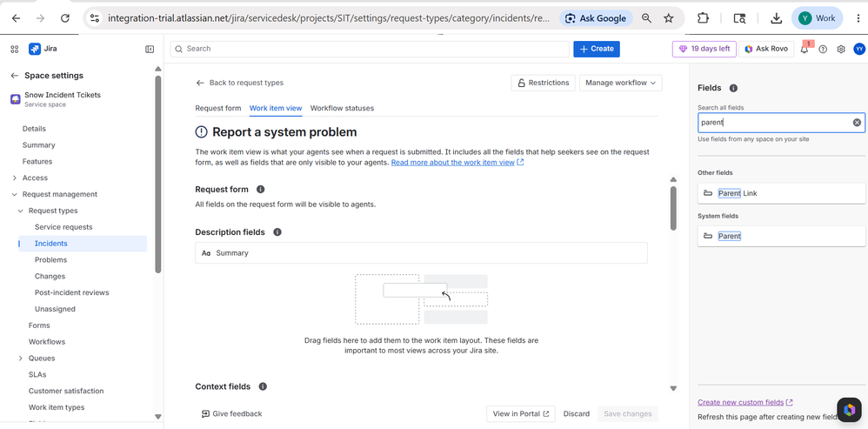
Task: Open Work item types settings
Action: (57, 407)
